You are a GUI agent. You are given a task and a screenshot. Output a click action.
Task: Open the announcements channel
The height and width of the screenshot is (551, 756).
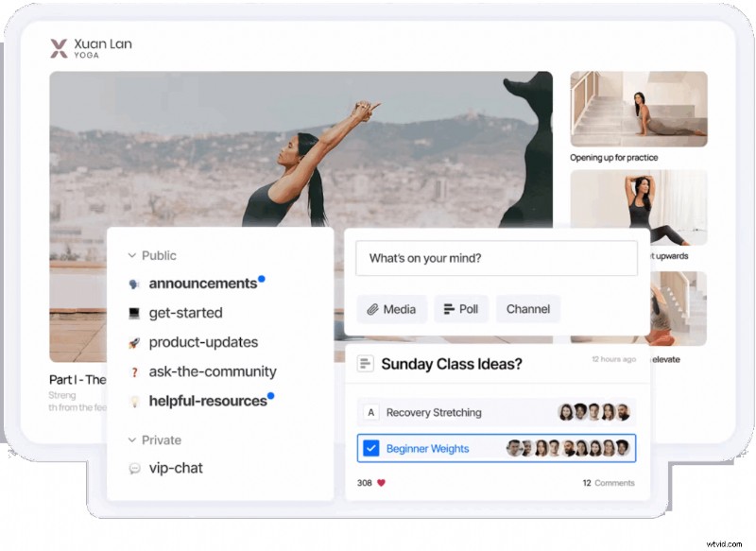[202, 284]
